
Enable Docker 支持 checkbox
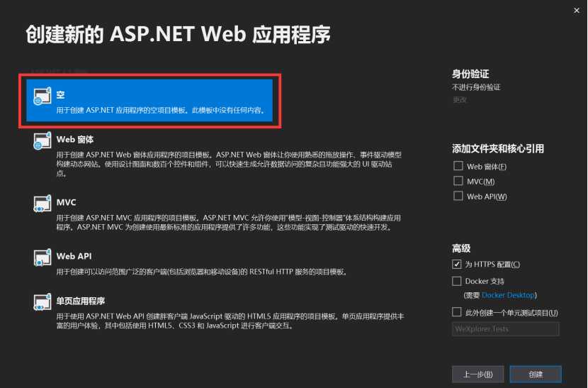tap(456, 281)
